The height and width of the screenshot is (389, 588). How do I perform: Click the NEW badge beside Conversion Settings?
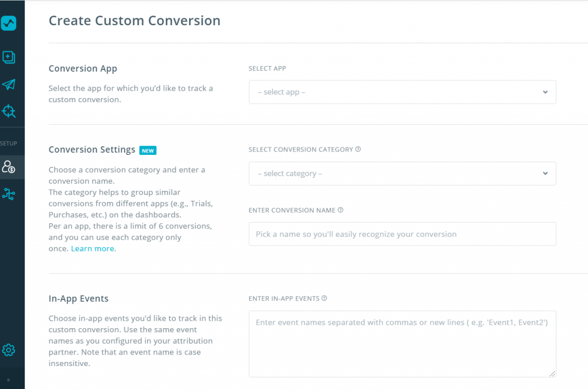(148, 150)
